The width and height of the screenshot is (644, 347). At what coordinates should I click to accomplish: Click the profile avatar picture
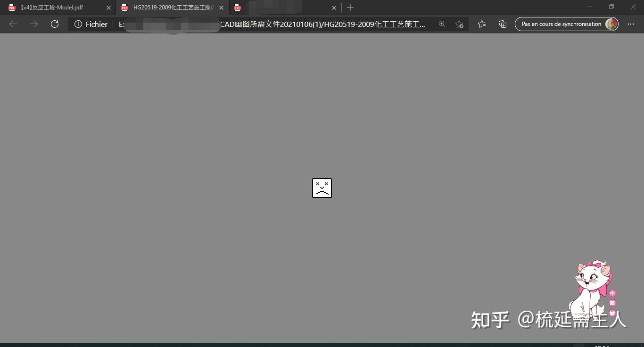[611, 24]
